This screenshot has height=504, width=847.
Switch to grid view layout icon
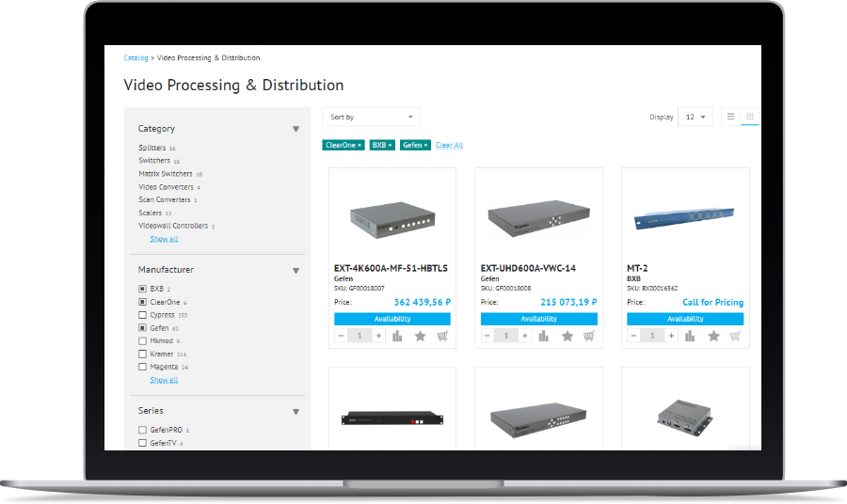pos(750,117)
